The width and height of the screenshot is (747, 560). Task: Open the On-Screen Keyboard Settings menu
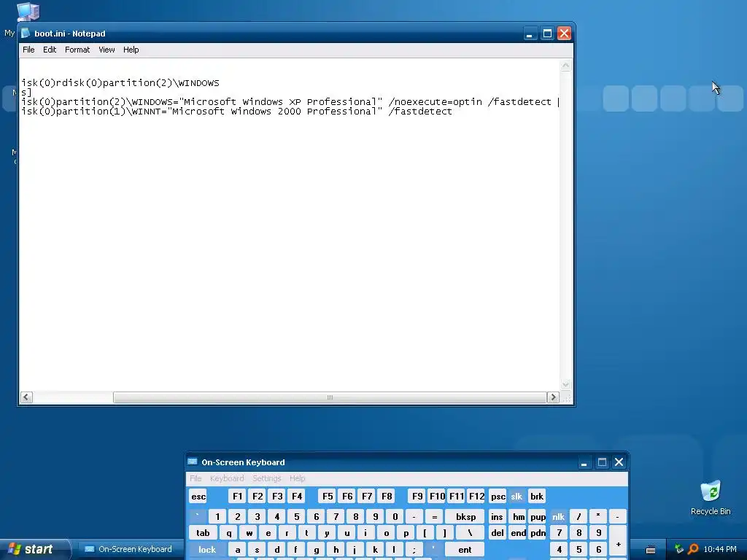(x=267, y=478)
